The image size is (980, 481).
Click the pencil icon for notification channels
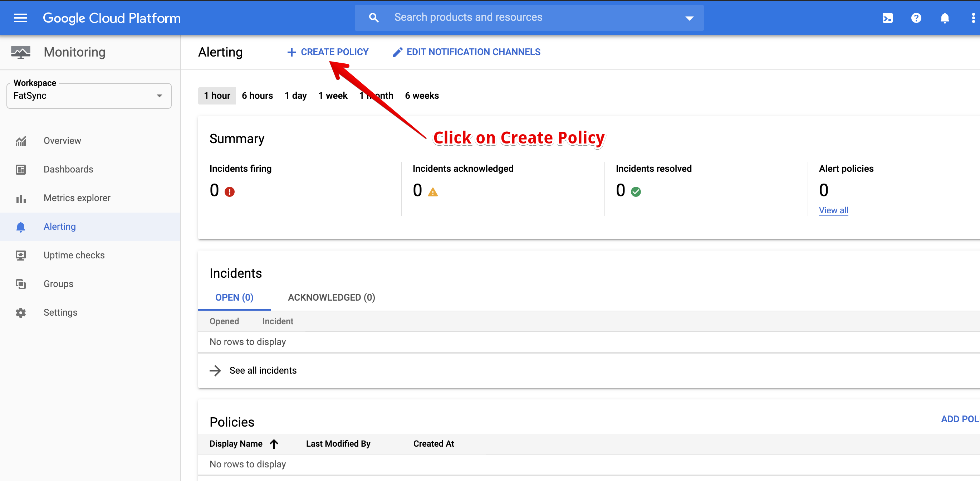(x=397, y=52)
